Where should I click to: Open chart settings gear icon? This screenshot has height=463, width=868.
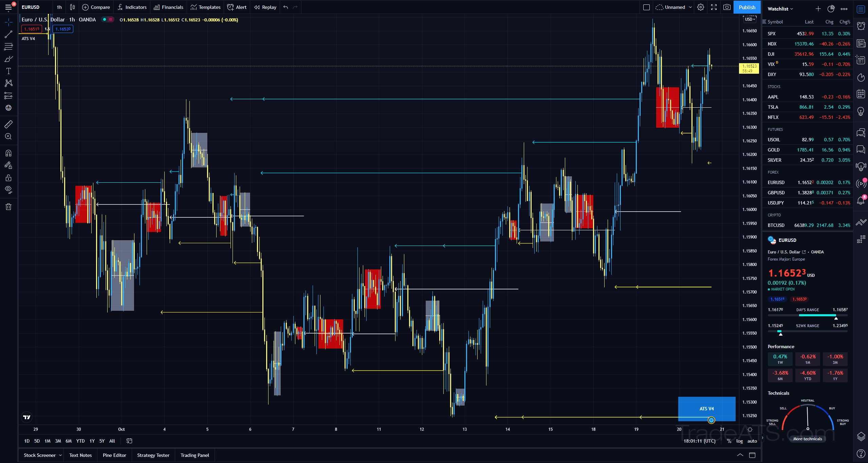click(701, 7)
